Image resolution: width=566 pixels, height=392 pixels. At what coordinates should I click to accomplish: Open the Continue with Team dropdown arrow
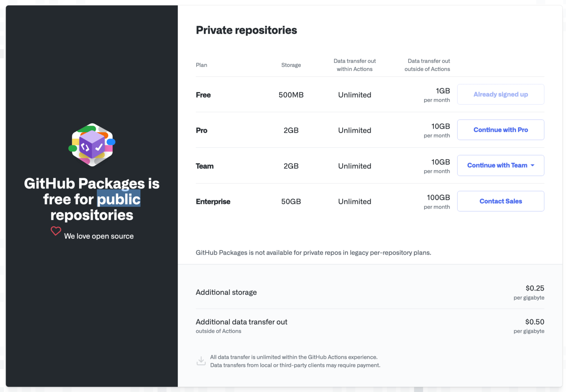click(x=532, y=165)
